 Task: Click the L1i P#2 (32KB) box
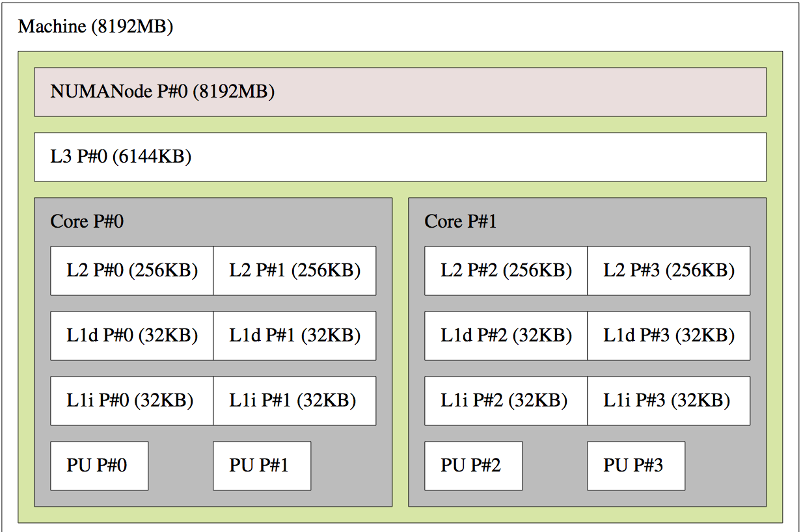(506, 401)
